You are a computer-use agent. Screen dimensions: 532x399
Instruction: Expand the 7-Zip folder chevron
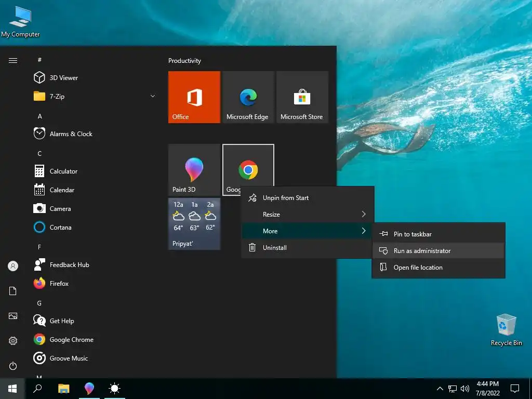click(x=153, y=96)
